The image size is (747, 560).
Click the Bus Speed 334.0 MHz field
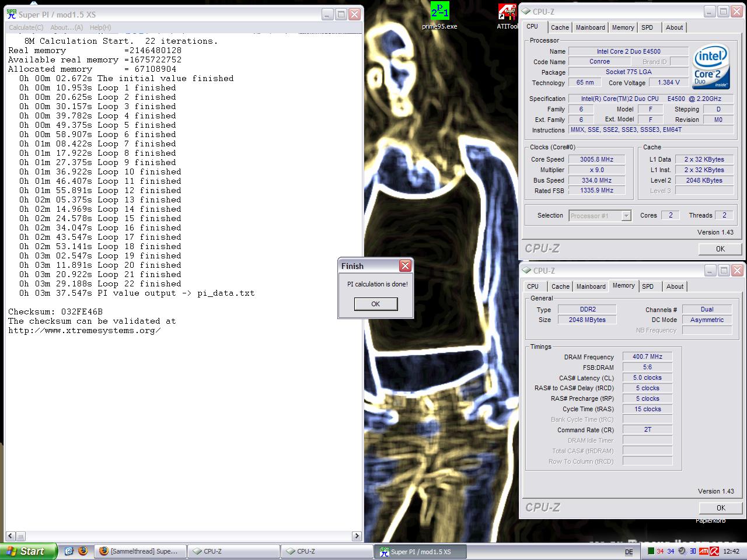tap(595, 180)
